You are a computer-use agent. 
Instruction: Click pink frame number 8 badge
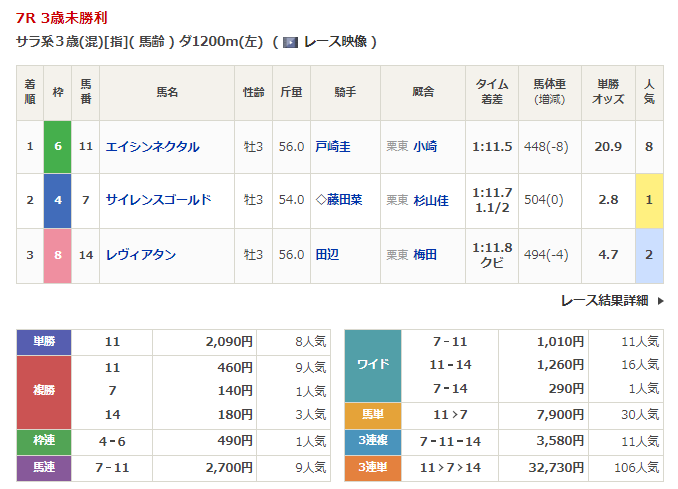pos(58,255)
